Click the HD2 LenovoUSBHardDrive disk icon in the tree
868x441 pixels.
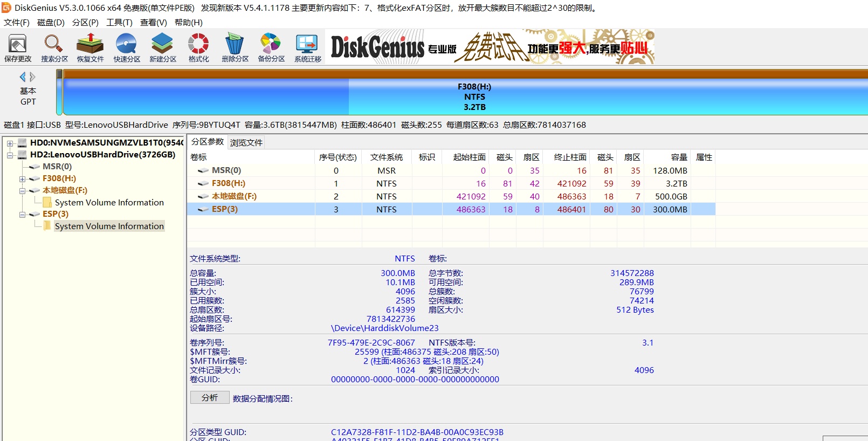22,155
